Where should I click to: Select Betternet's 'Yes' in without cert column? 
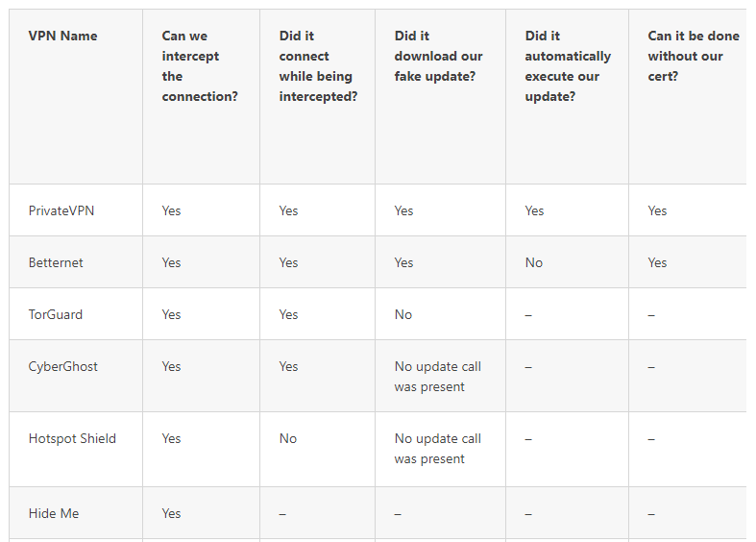pyautogui.click(x=657, y=262)
